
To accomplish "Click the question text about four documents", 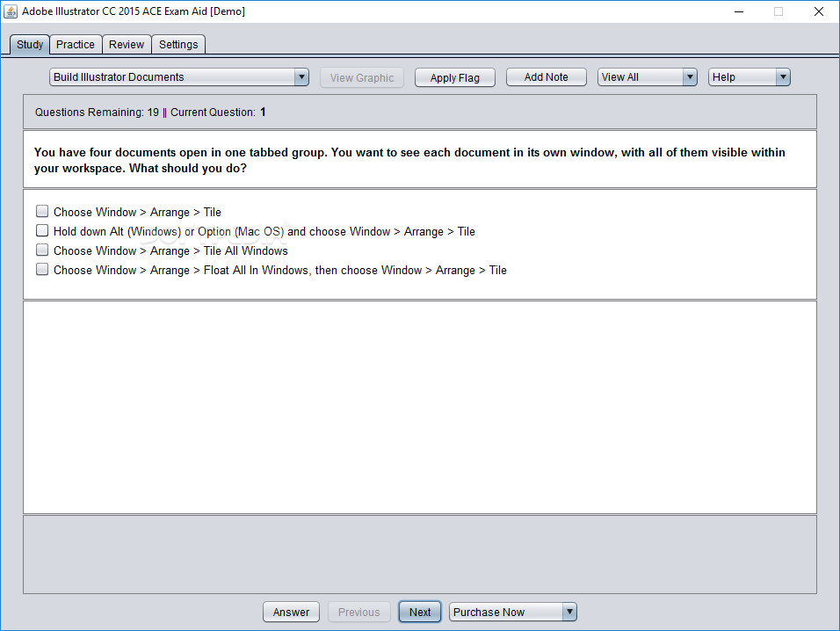I will tap(409, 160).
